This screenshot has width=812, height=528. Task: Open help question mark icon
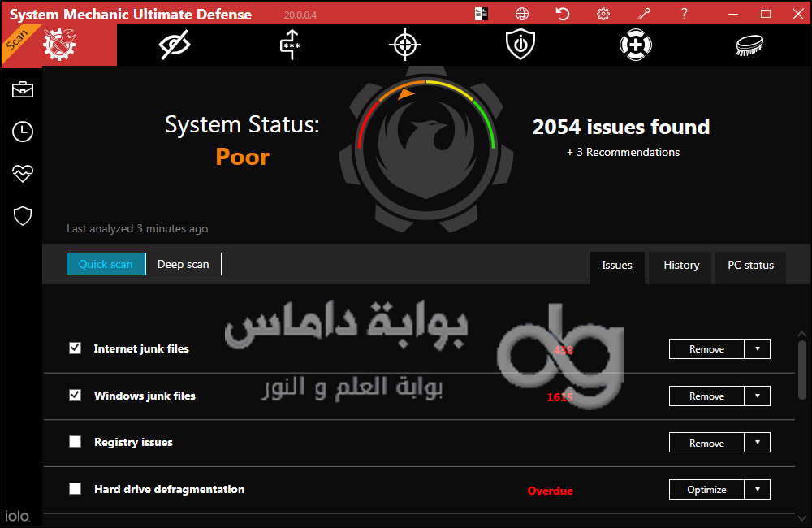coord(684,14)
